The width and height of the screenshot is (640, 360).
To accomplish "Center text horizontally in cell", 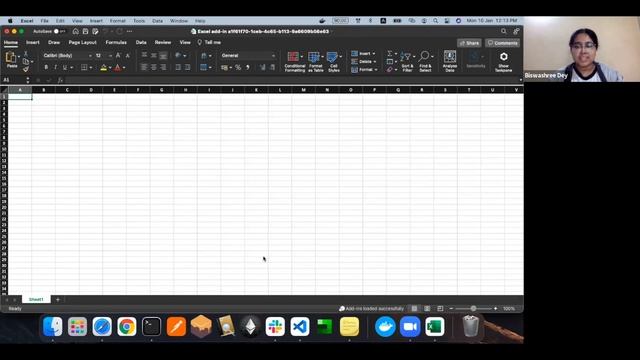I will coord(153,67).
